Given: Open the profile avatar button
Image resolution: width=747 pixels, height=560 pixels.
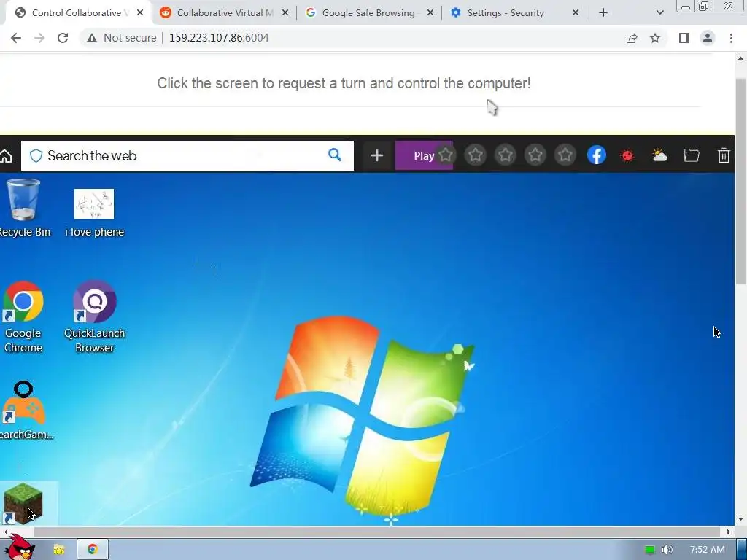Looking at the screenshot, I should click(708, 38).
